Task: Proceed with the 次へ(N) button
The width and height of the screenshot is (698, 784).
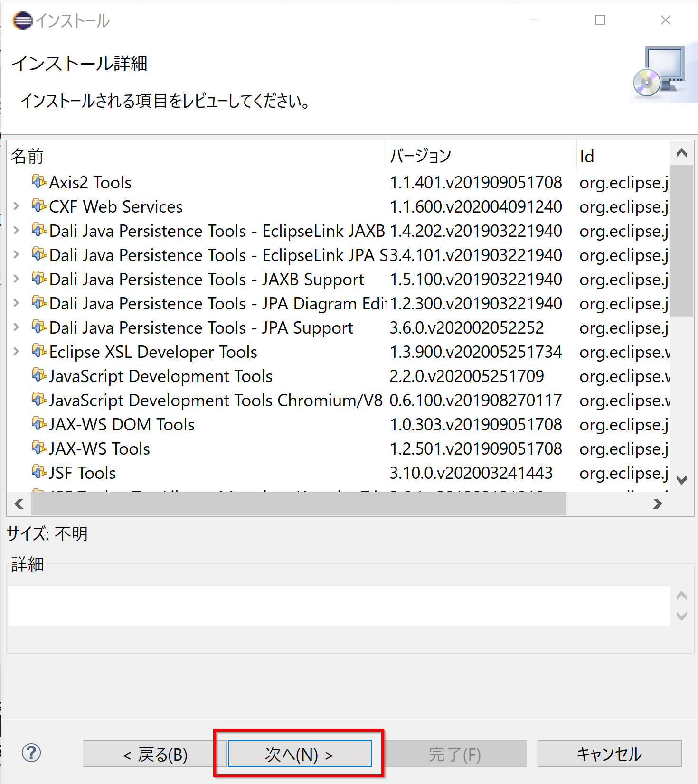Action: tap(300, 754)
